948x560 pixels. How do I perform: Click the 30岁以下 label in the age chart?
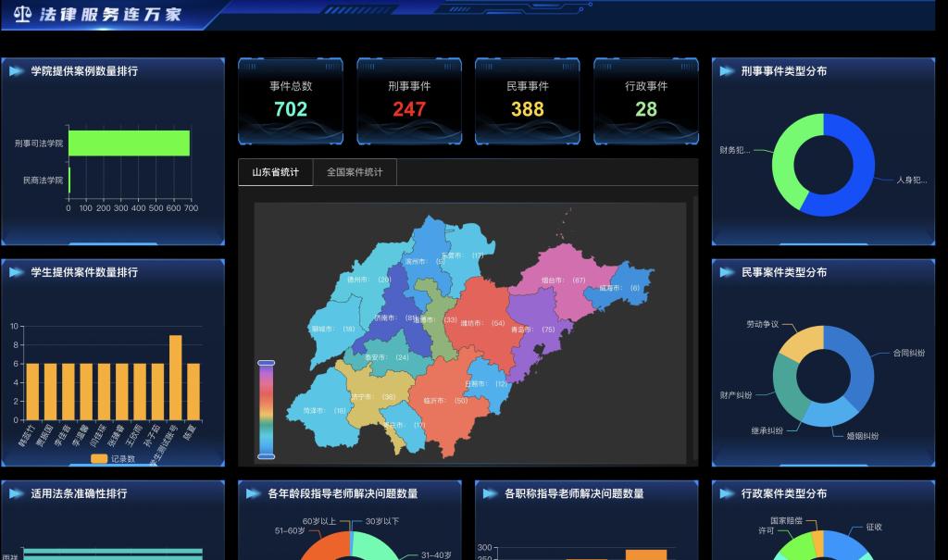pos(382,521)
